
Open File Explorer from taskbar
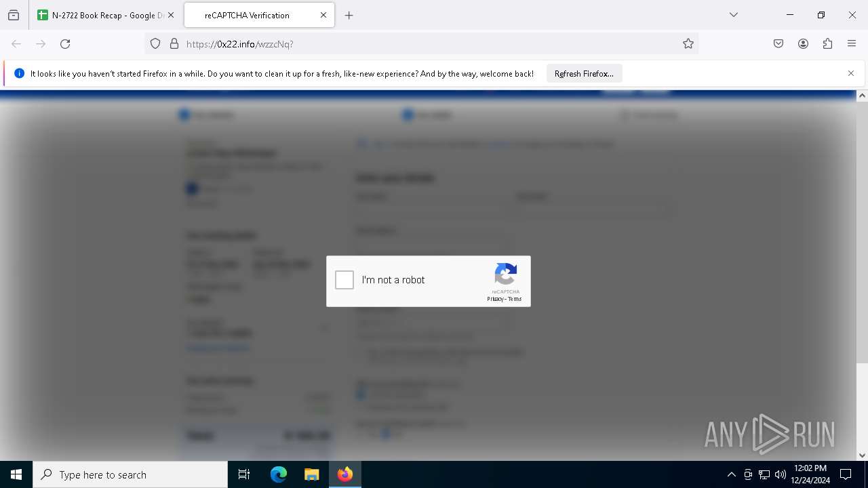coord(311,474)
